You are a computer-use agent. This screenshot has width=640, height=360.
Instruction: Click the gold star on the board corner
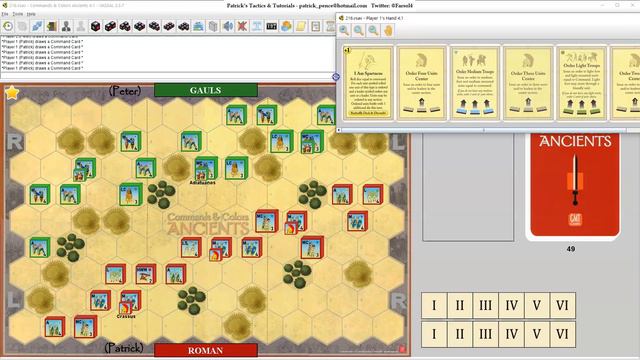click(x=12, y=93)
